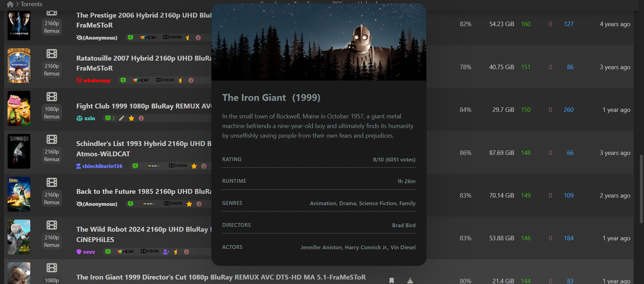This screenshot has width=644, height=284.
Task: Open the Back to the Future 1985 torrent
Action: 144,191
